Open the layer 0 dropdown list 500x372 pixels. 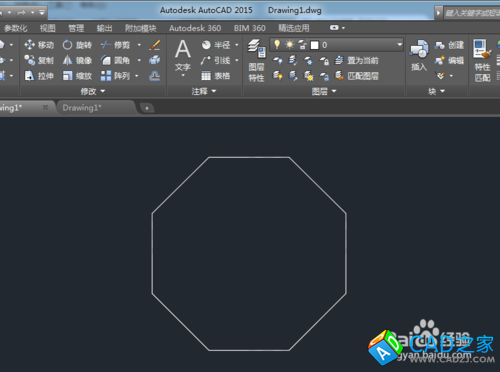click(x=399, y=44)
